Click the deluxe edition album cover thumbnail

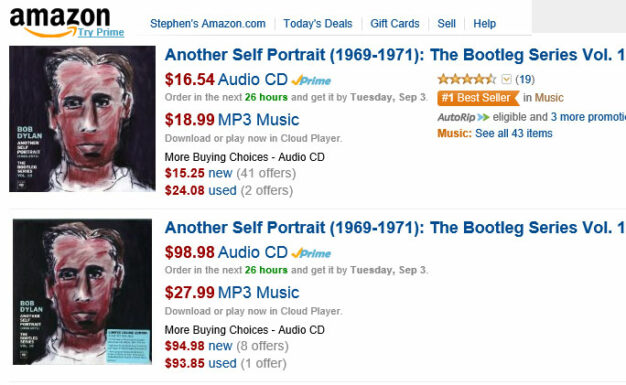(82, 292)
